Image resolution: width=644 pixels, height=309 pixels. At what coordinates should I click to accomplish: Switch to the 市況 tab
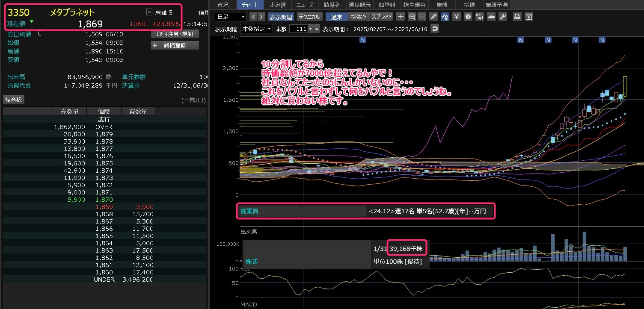[x=223, y=5]
